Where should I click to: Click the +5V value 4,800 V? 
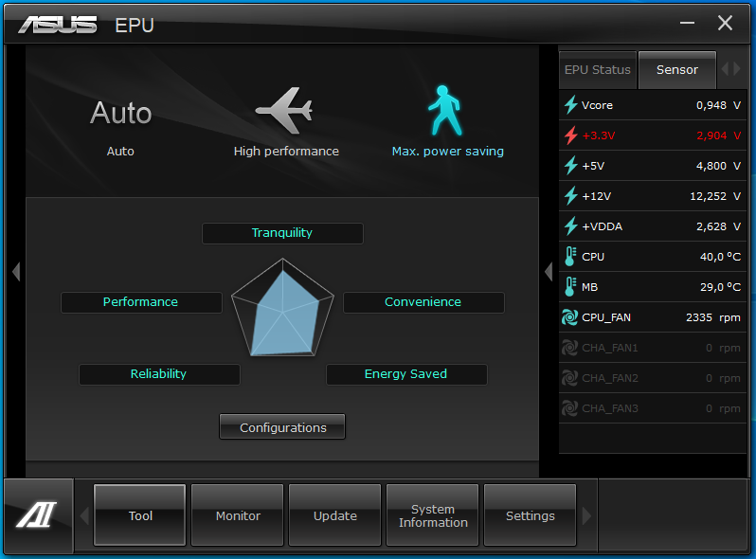click(x=718, y=166)
